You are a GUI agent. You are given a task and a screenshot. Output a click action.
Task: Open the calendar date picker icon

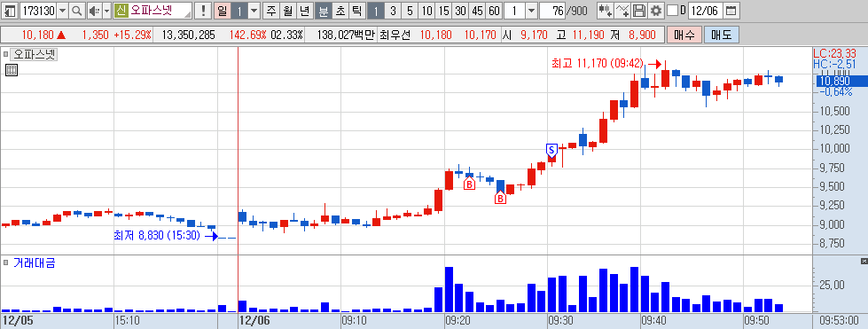pyautogui.click(x=731, y=11)
